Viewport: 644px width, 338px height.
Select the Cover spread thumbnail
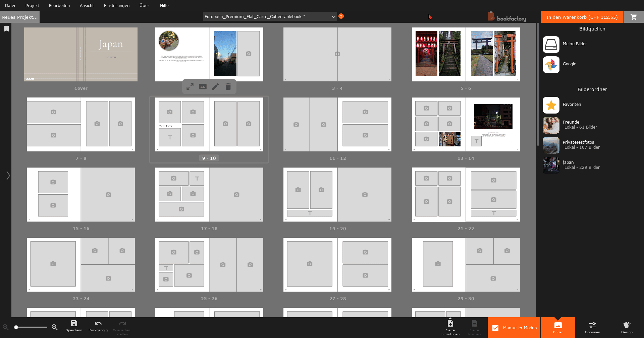[x=81, y=54]
